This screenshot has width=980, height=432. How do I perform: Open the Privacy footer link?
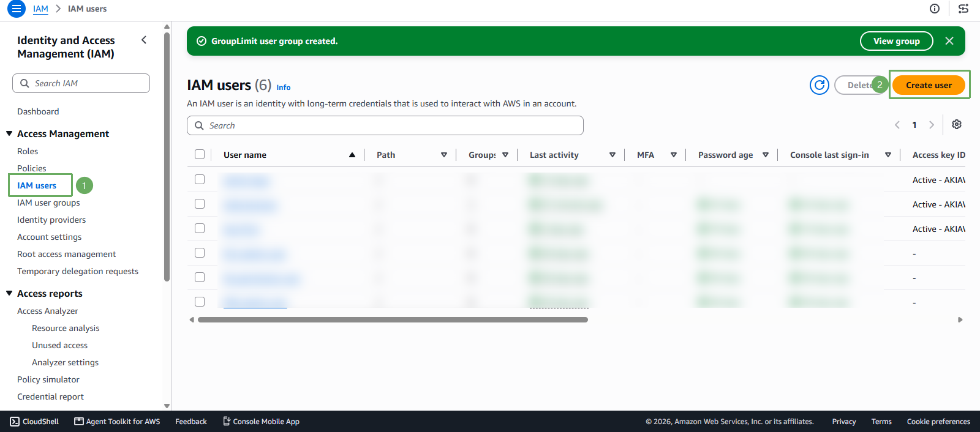844,422
